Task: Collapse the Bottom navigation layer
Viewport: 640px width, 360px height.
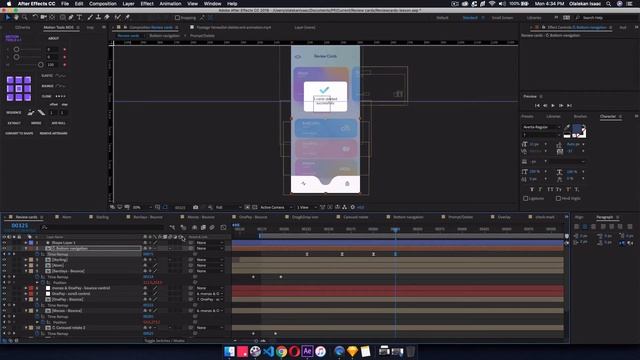Action: [x=26, y=248]
